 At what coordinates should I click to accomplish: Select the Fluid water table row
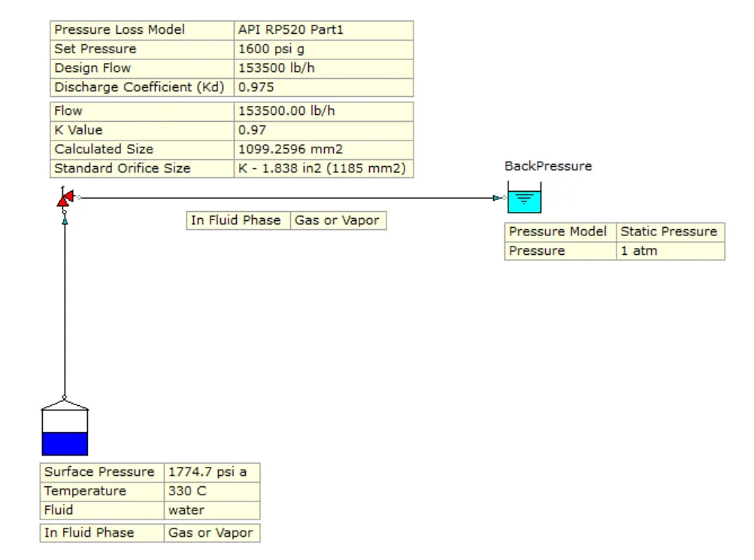[150, 510]
